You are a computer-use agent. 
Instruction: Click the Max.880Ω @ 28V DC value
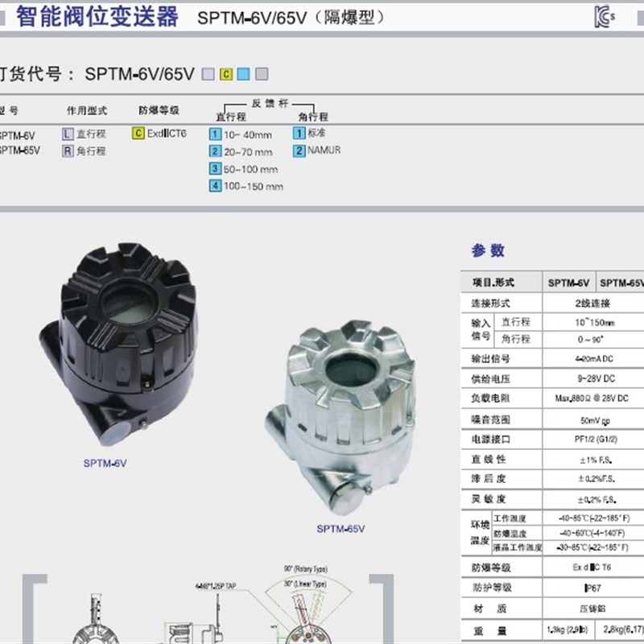592,398
